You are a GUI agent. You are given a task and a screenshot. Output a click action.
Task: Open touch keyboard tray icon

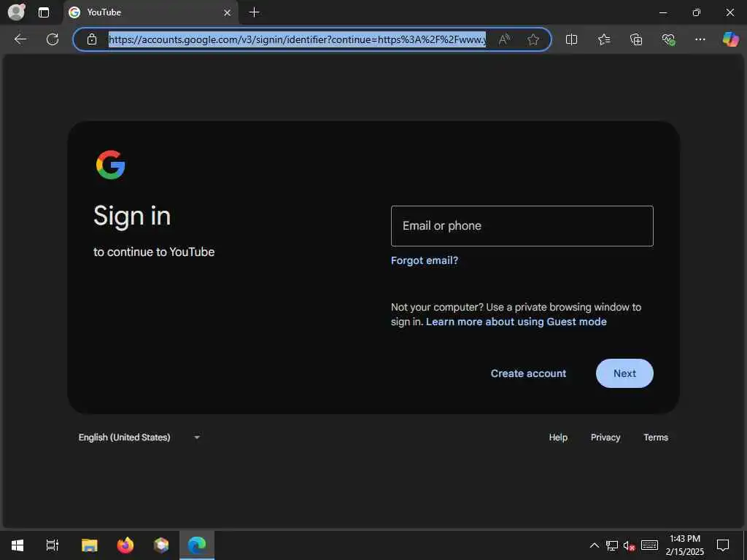click(649, 545)
